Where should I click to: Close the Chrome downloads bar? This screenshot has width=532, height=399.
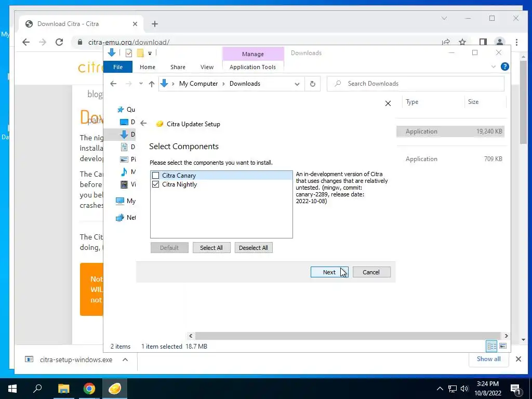(x=518, y=359)
